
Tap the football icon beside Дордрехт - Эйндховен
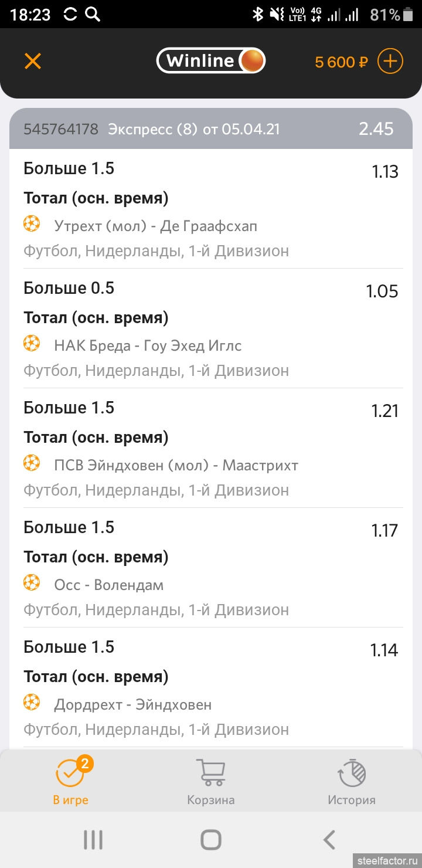(x=32, y=703)
